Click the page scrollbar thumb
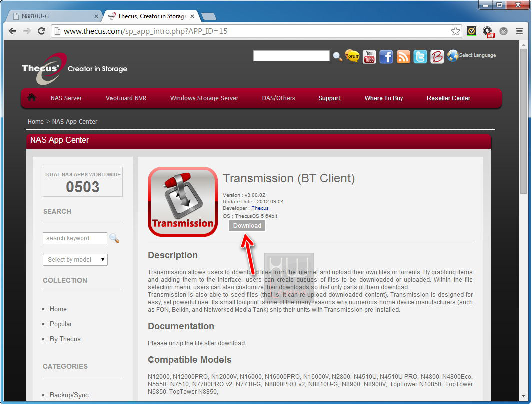 (524, 121)
